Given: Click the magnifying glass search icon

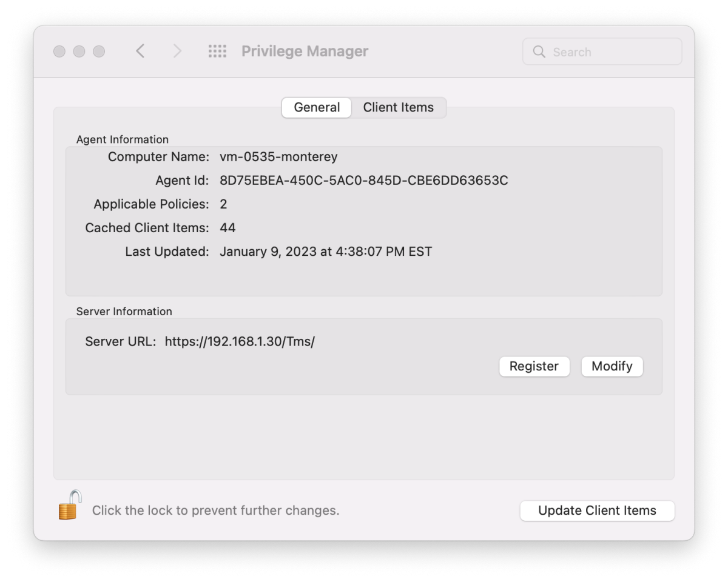Looking at the screenshot, I should pos(539,52).
